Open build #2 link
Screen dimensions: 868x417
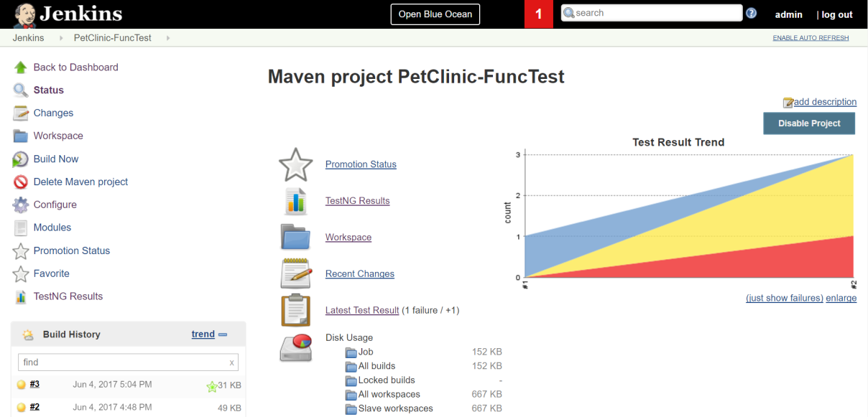34,408
